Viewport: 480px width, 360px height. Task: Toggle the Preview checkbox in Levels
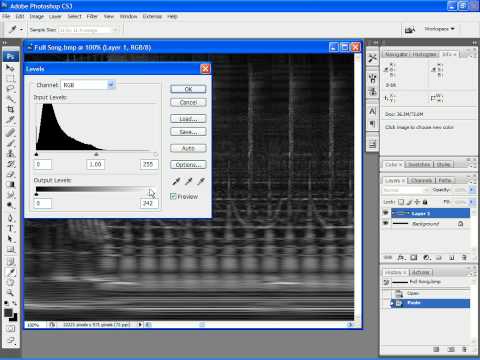click(173, 196)
